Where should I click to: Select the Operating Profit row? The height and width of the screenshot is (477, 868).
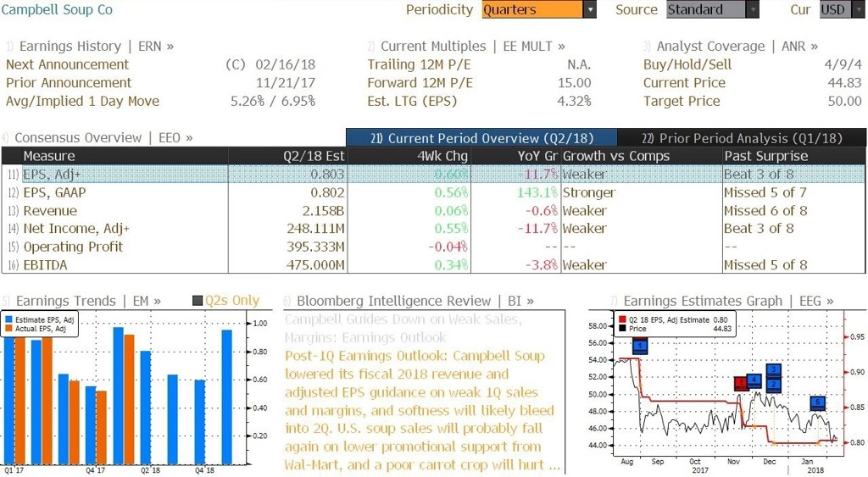[433, 247]
